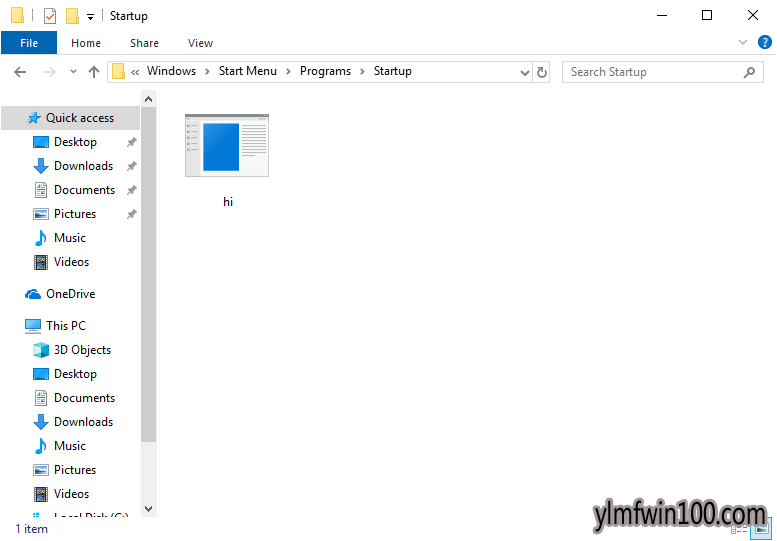Image resolution: width=777 pixels, height=541 pixels.
Task: Unpin Desktop from Quick access
Action: click(131, 142)
